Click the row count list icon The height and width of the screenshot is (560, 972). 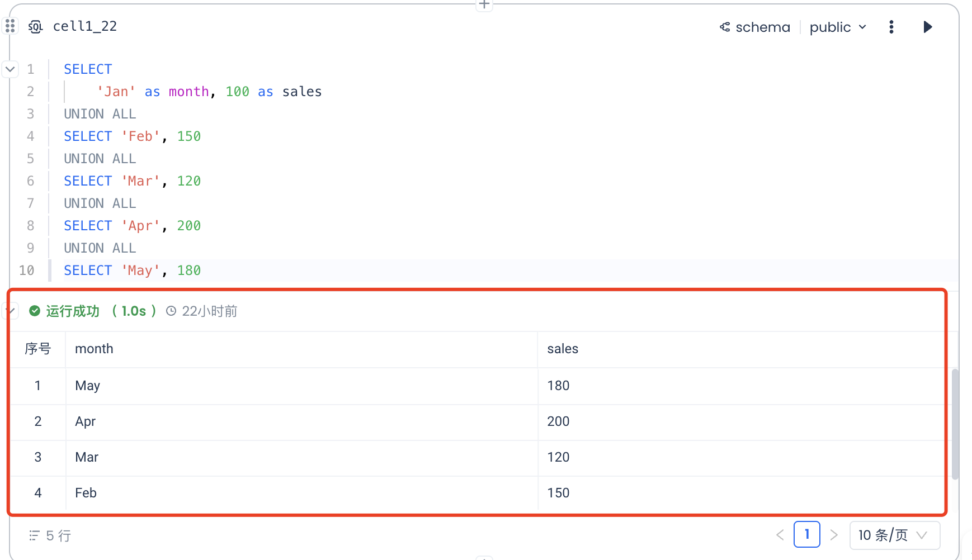coord(34,535)
